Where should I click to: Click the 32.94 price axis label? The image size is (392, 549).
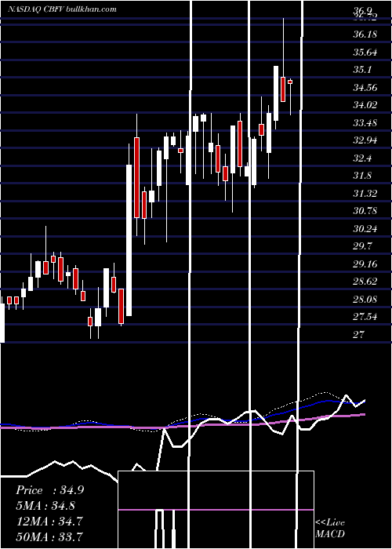tap(365, 140)
